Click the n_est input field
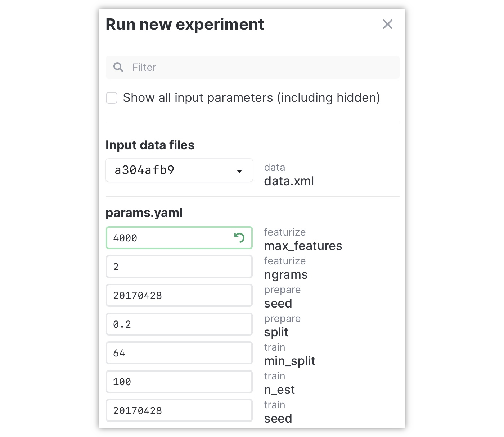 pyautogui.click(x=179, y=382)
